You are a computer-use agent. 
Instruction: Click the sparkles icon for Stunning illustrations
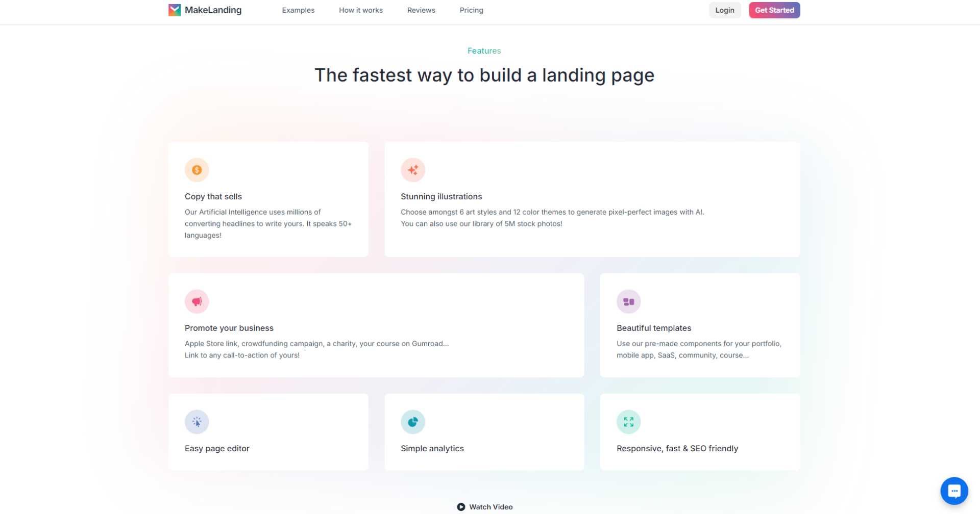[412, 170]
